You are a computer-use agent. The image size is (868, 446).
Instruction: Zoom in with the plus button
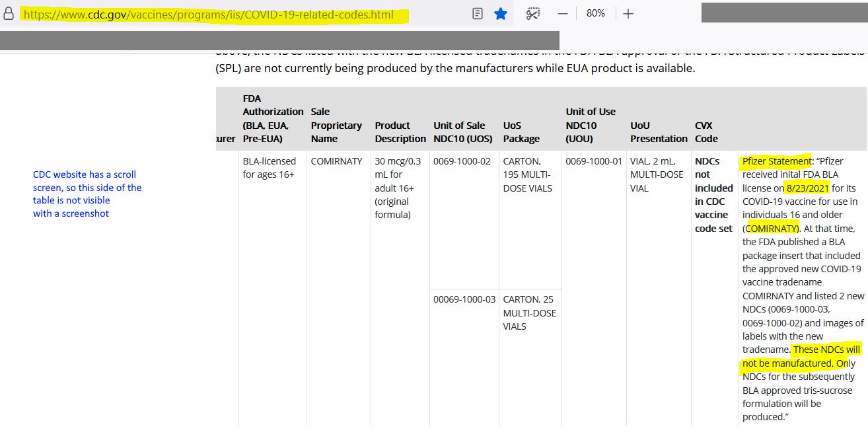pyautogui.click(x=628, y=13)
